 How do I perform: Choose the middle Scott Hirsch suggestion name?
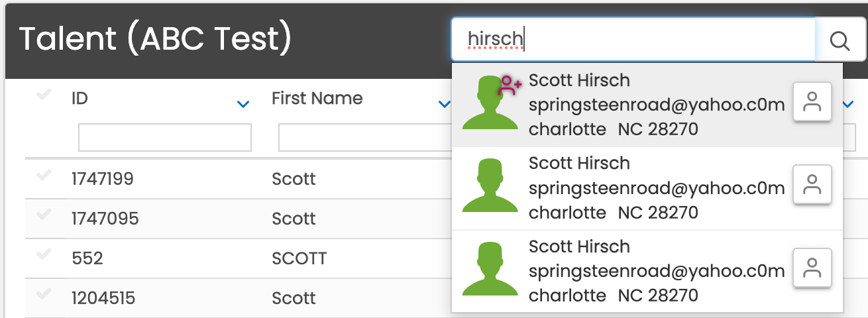point(580,163)
